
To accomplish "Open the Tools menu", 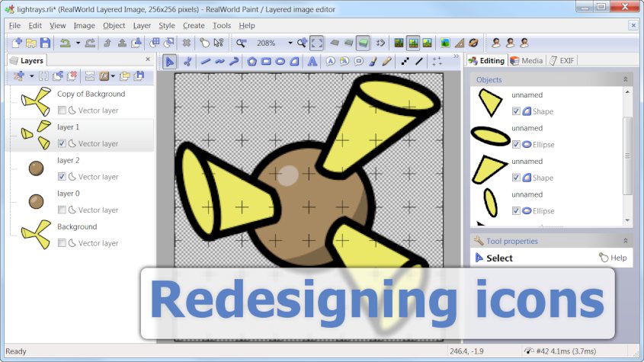I will (222, 25).
